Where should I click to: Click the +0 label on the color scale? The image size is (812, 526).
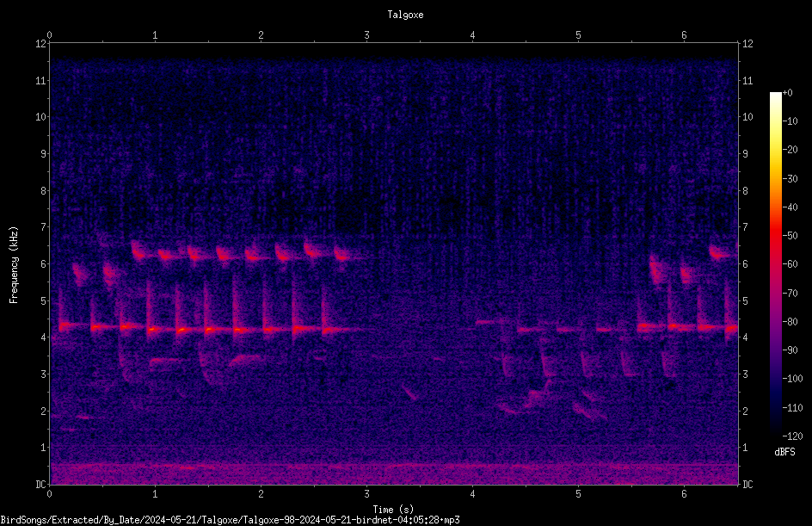click(787, 93)
